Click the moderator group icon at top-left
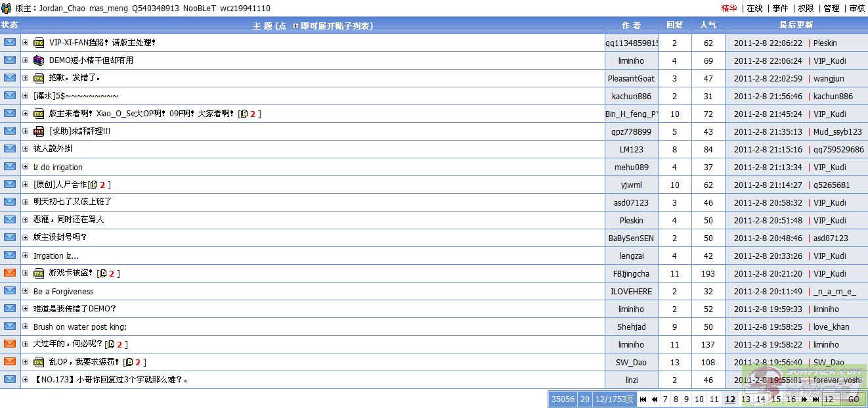Viewport: 868px width, 408px height. click(x=6, y=8)
